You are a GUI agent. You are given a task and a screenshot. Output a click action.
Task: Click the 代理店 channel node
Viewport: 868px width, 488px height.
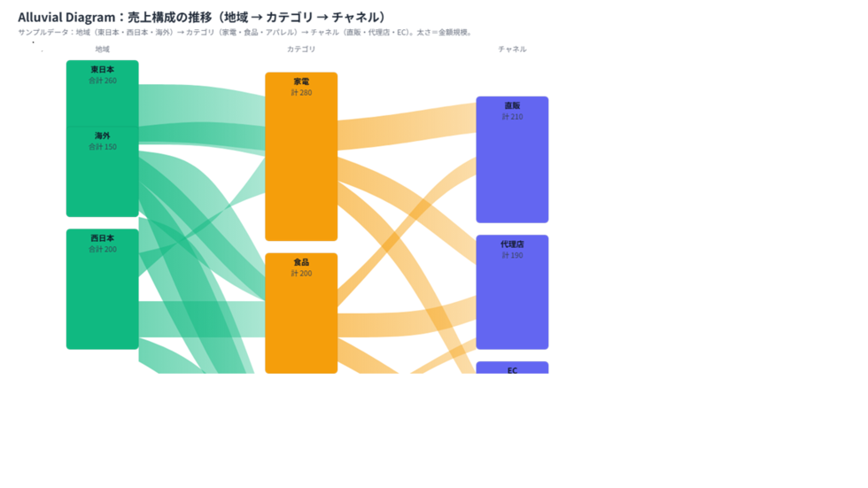tap(512, 292)
